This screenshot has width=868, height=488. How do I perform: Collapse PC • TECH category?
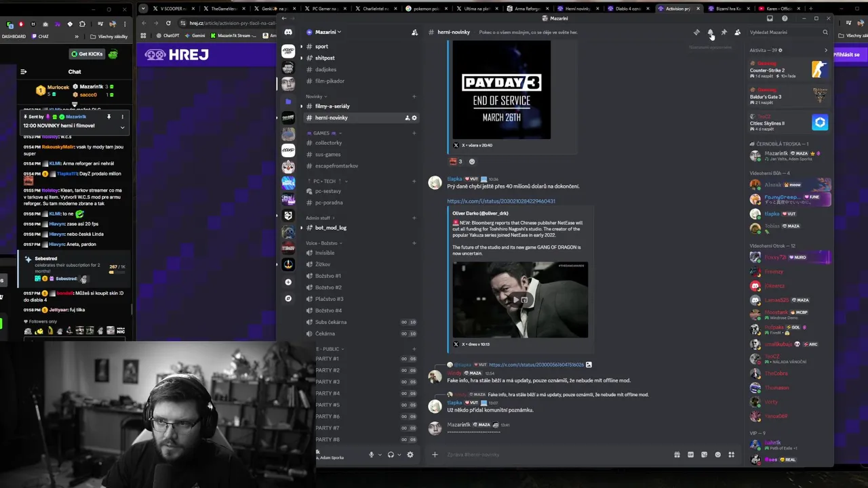click(x=327, y=181)
